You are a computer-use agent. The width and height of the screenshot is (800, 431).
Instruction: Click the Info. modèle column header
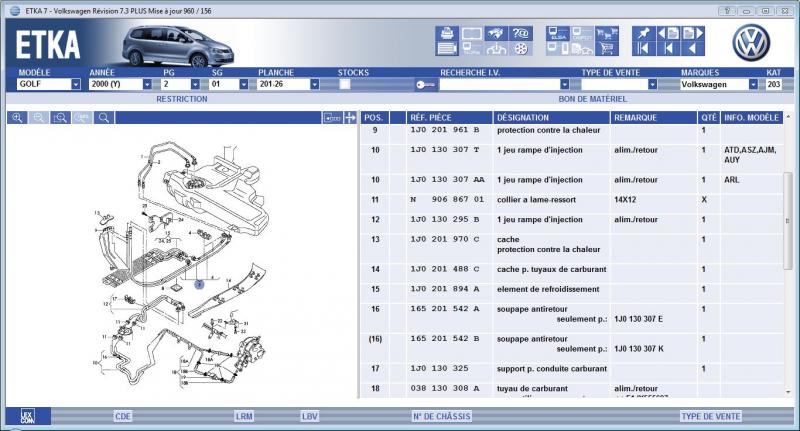point(752,118)
